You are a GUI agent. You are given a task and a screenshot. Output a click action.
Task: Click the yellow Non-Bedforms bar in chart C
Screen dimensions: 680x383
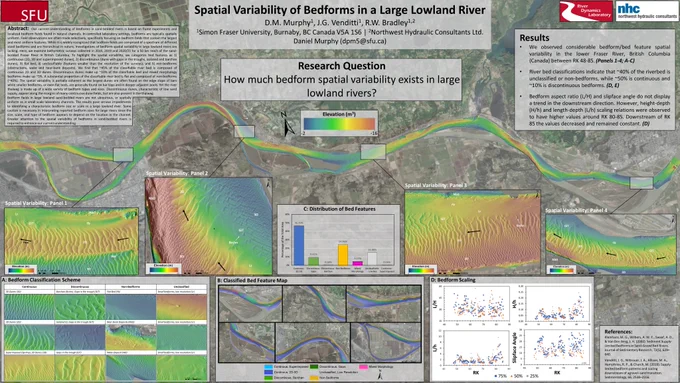[x=343, y=255]
